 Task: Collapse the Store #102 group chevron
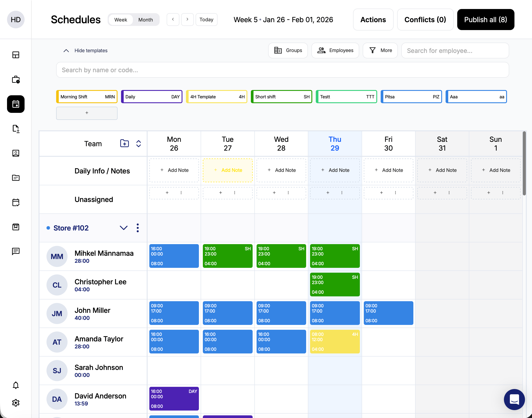coord(123,228)
